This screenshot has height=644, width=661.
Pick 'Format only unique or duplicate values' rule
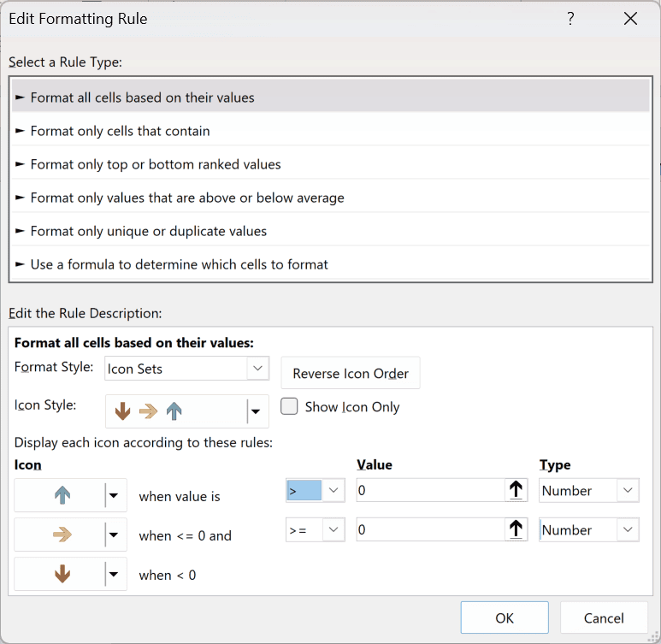(330, 231)
